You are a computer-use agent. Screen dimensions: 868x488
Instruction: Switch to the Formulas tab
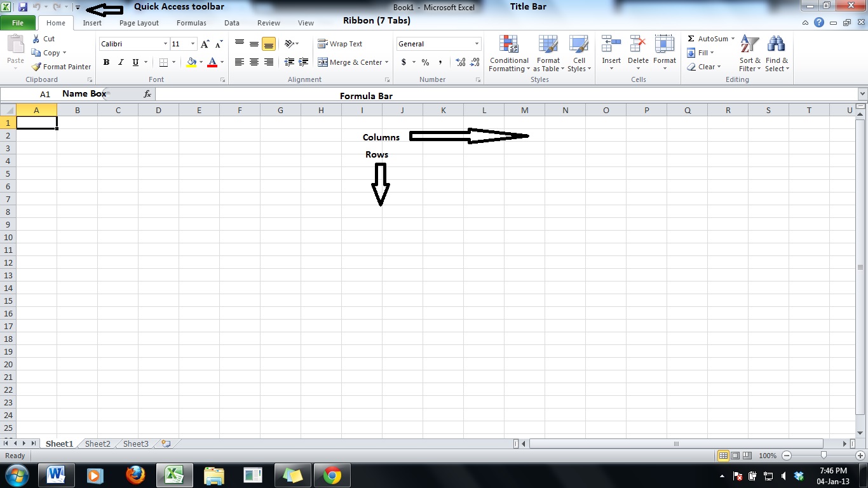[191, 23]
